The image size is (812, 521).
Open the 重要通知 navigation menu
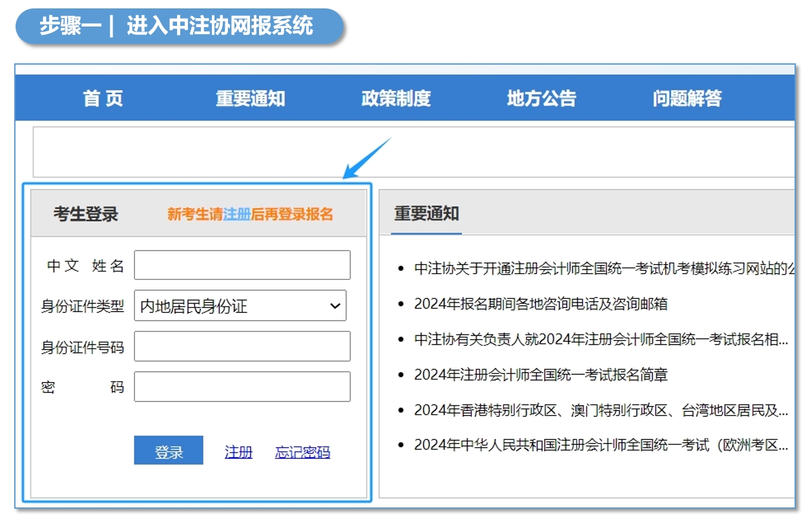point(250,99)
